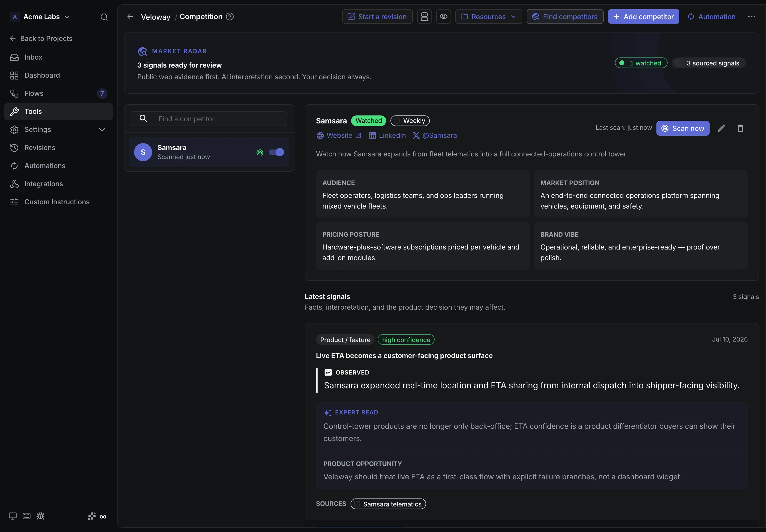
Task: Click the PRICING POSTURE card
Action: (423, 246)
